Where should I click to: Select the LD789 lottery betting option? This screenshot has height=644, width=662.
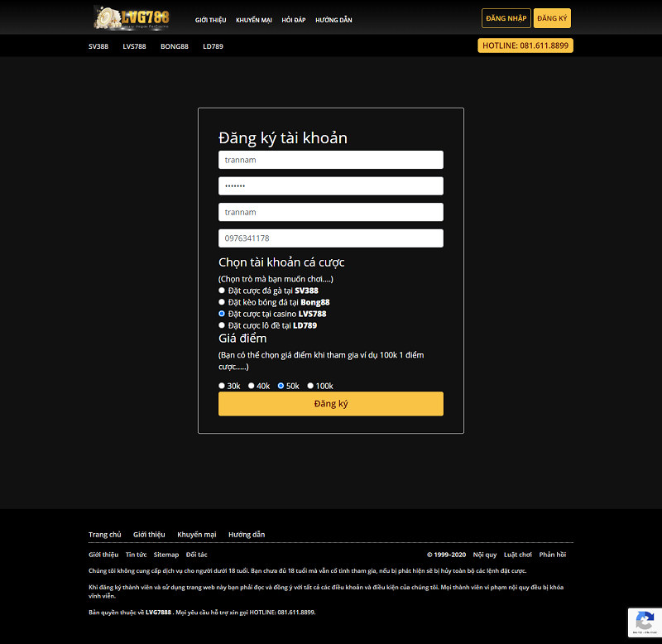click(222, 325)
